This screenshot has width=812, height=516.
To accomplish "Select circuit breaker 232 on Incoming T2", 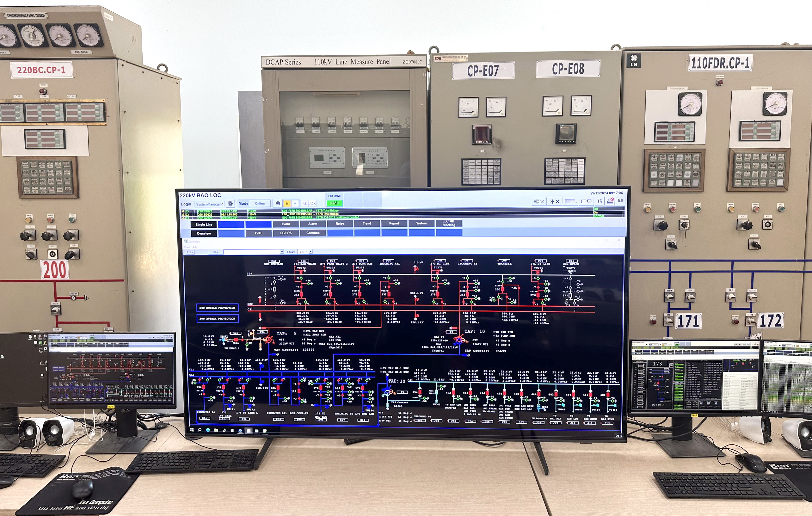I will click(x=467, y=294).
